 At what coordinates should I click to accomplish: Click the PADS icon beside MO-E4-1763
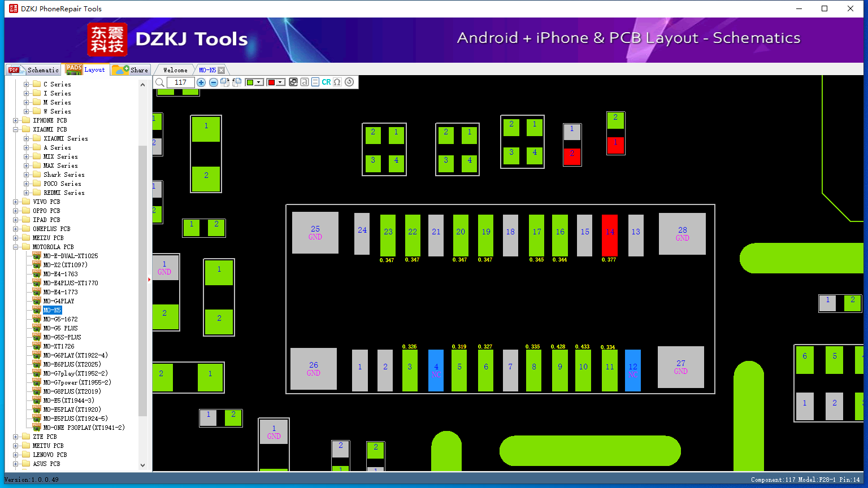point(37,273)
